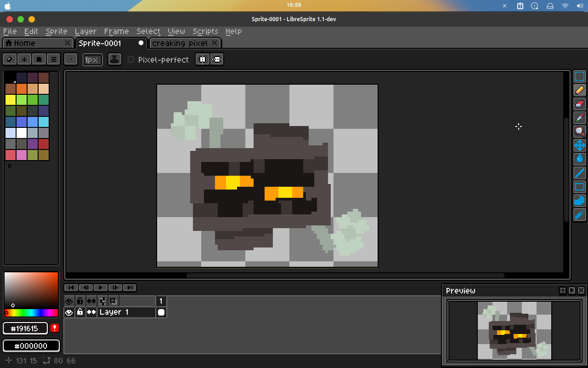Select the Line tool
588x368 pixels.
580,173
